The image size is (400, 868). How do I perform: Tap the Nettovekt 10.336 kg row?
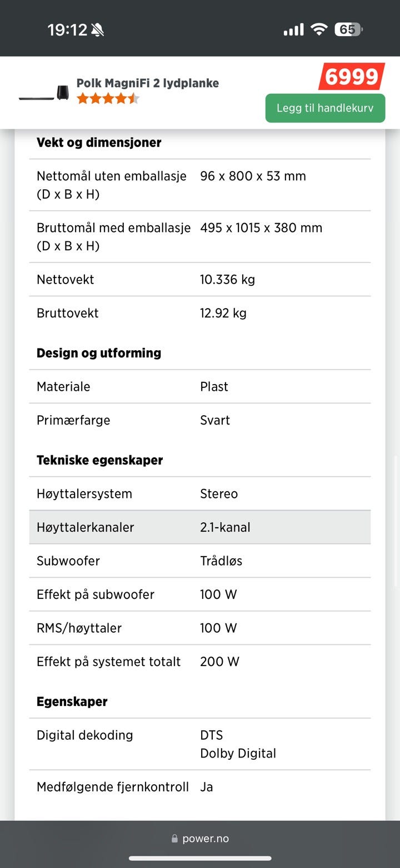pyautogui.click(x=200, y=279)
